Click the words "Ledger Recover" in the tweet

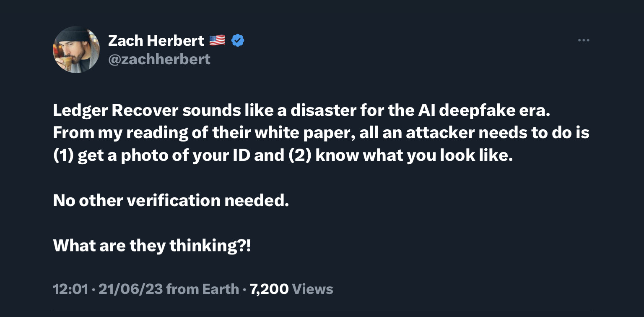click(116, 111)
